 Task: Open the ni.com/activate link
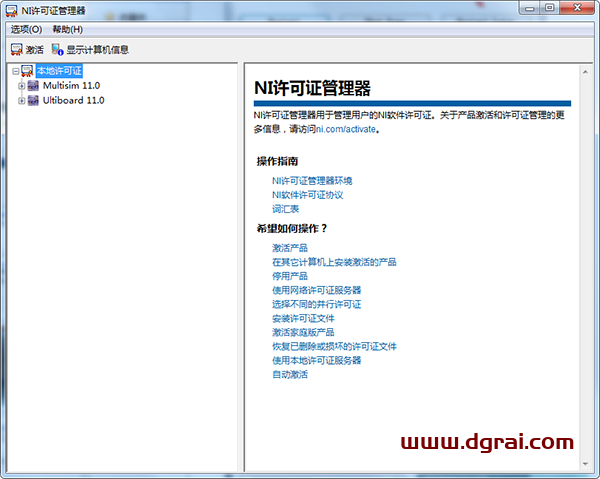coord(346,129)
